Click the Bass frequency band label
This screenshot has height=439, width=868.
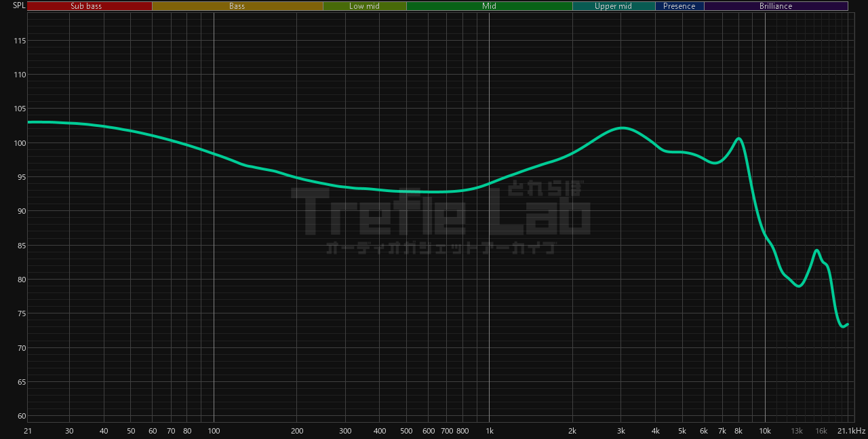point(237,6)
